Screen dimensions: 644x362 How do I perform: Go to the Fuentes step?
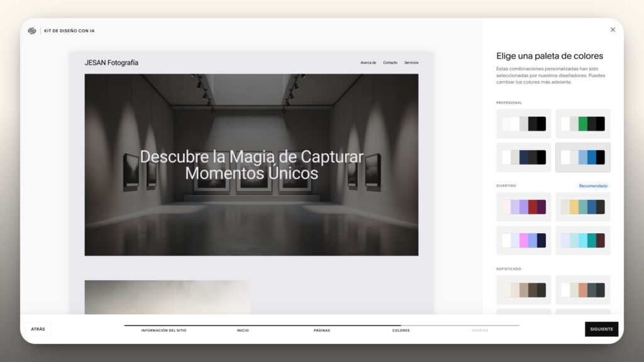pyautogui.click(x=480, y=330)
